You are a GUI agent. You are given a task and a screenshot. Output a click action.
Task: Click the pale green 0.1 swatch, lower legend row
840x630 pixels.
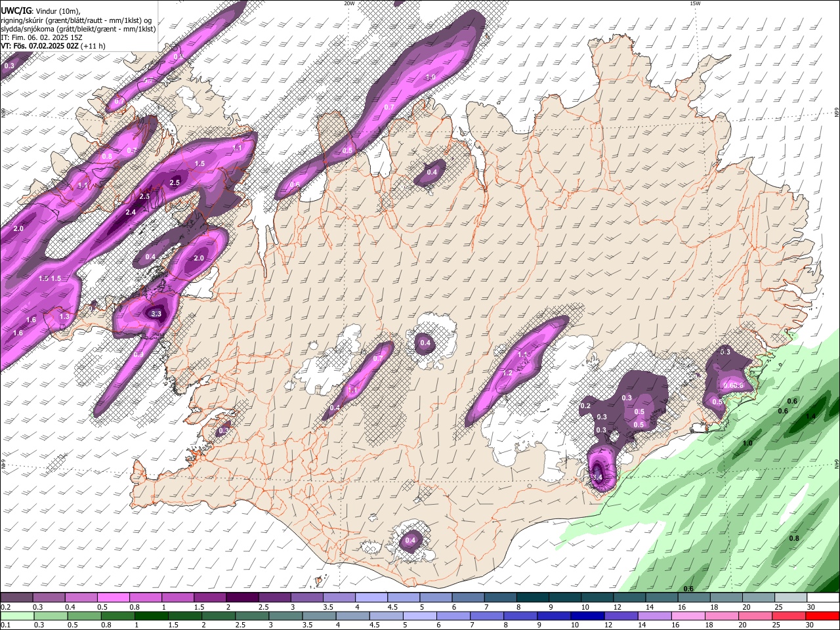pyautogui.click(x=17, y=616)
